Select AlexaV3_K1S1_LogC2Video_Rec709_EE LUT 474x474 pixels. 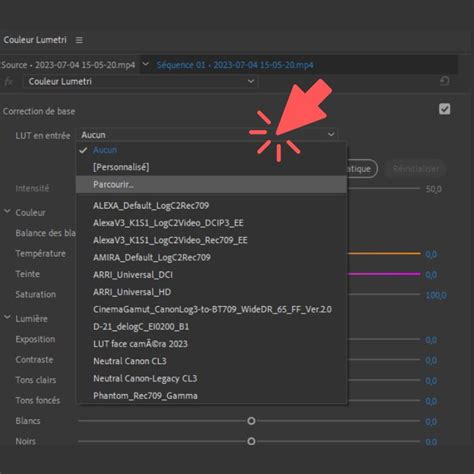click(x=211, y=240)
